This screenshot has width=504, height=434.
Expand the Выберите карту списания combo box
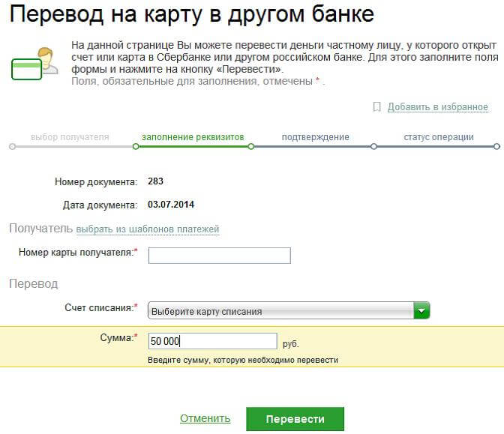click(x=289, y=310)
